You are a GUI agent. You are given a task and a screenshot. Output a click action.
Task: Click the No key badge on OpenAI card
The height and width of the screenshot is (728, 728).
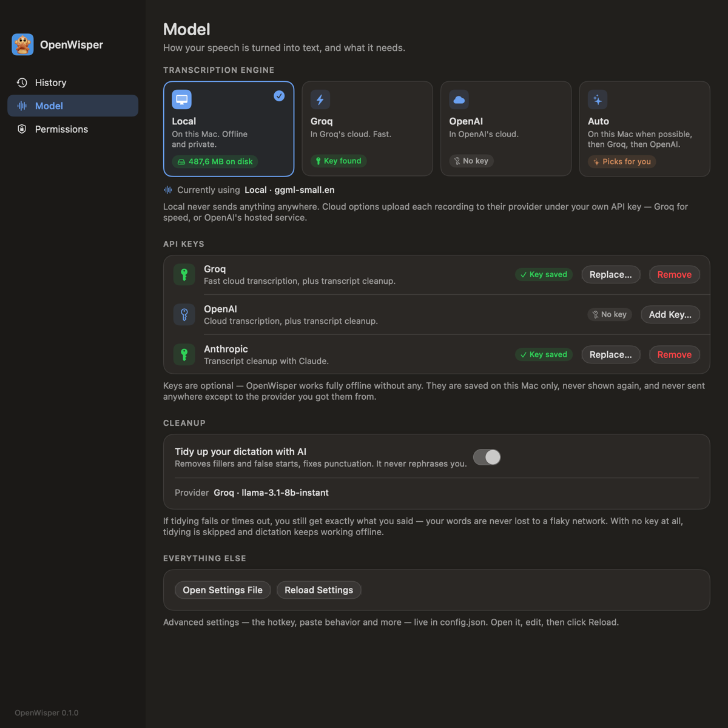(471, 161)
